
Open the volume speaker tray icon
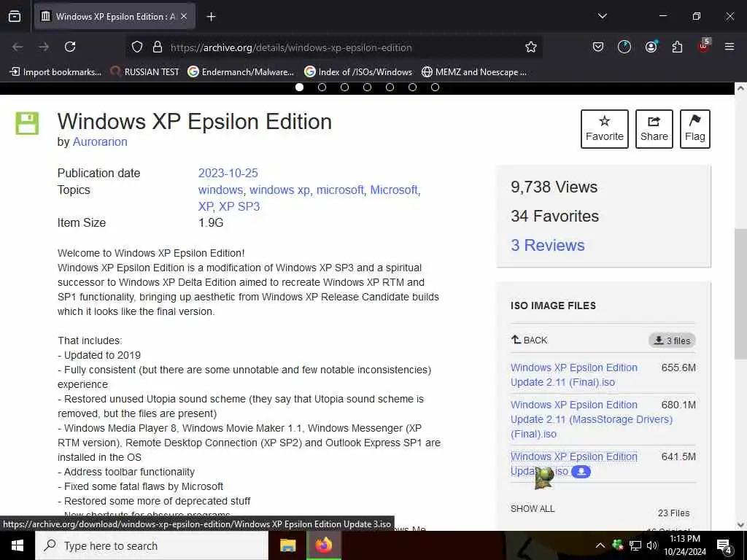(651, 545)
